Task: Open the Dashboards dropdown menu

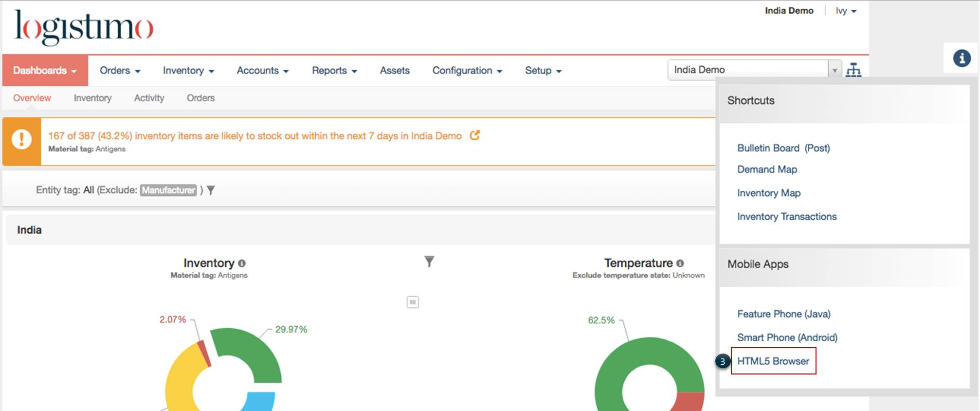Action: (45, 71)
